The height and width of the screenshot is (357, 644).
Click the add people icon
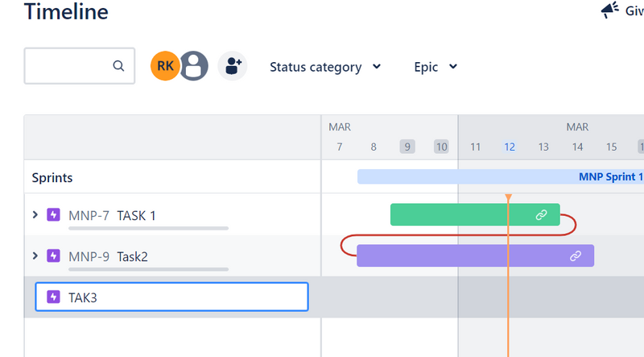click(233, 66)
